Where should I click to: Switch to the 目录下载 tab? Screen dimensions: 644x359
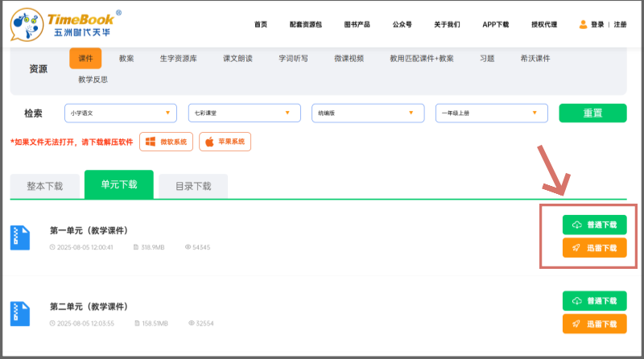[193, 186]
